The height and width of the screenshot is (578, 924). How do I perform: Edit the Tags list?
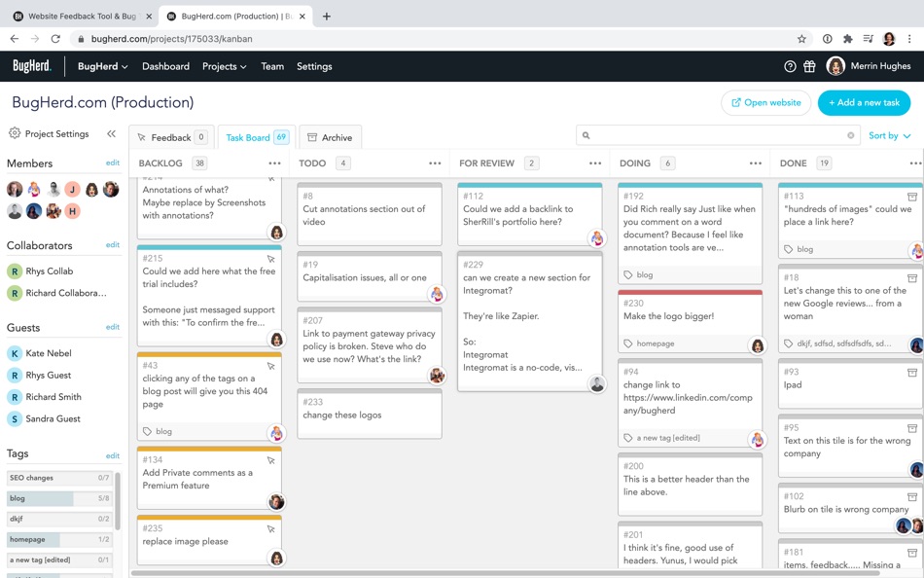point(113,455)
